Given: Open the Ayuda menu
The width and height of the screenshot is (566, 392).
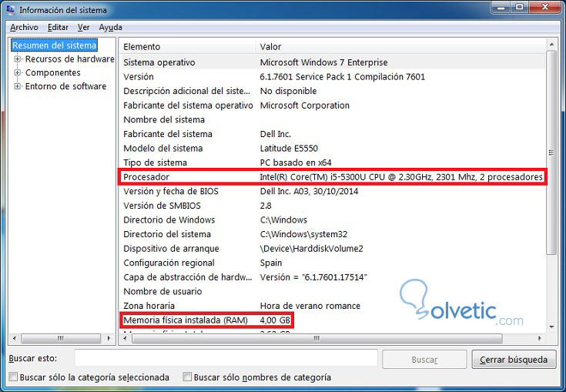Looking at the screenshot, I should click(110, 28).
